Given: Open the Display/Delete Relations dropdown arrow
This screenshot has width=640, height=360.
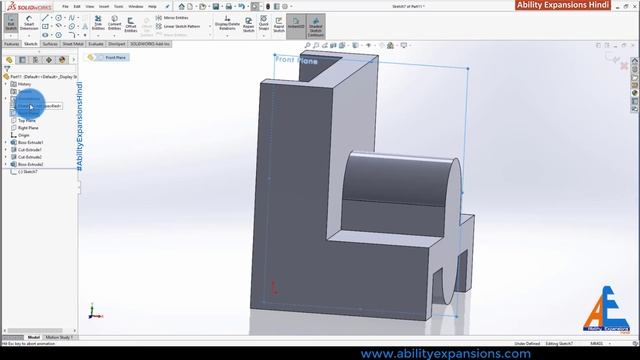Looking at the screenshot, I should (x=227, y=36).
